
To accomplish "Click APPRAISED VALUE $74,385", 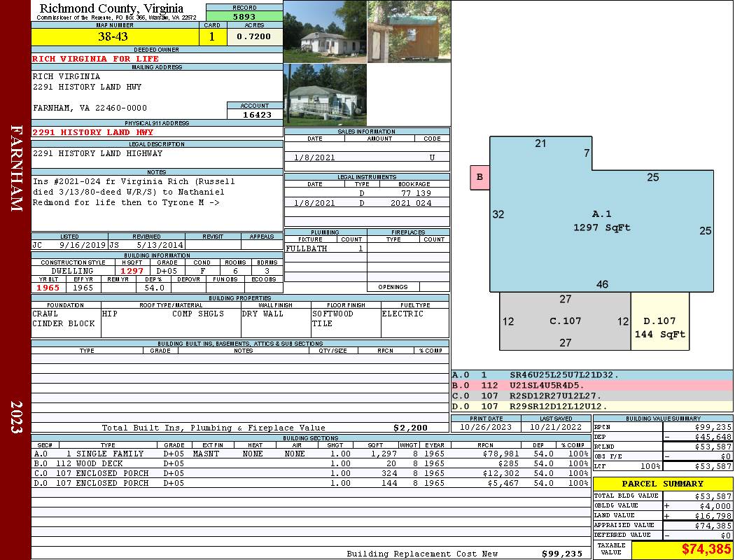I will click(713, 526).
